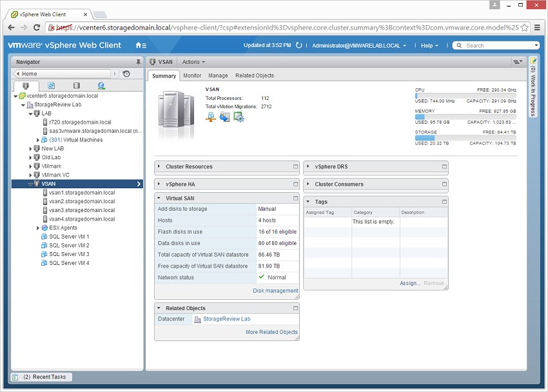The height and width of the screenshot is (392, 548).
Task: Click the Memory usage bar
Action: (465, 117)
